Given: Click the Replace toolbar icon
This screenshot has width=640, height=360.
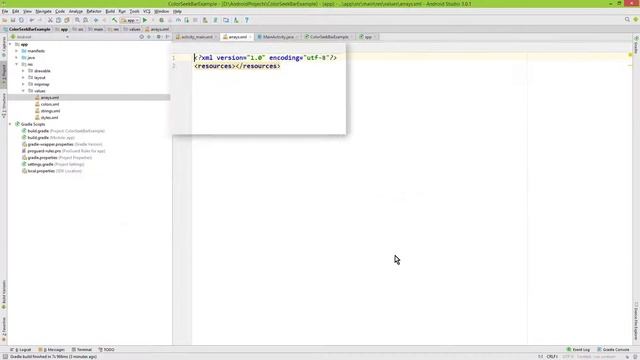Looking at the screenshot, I should tap(85, 20).
